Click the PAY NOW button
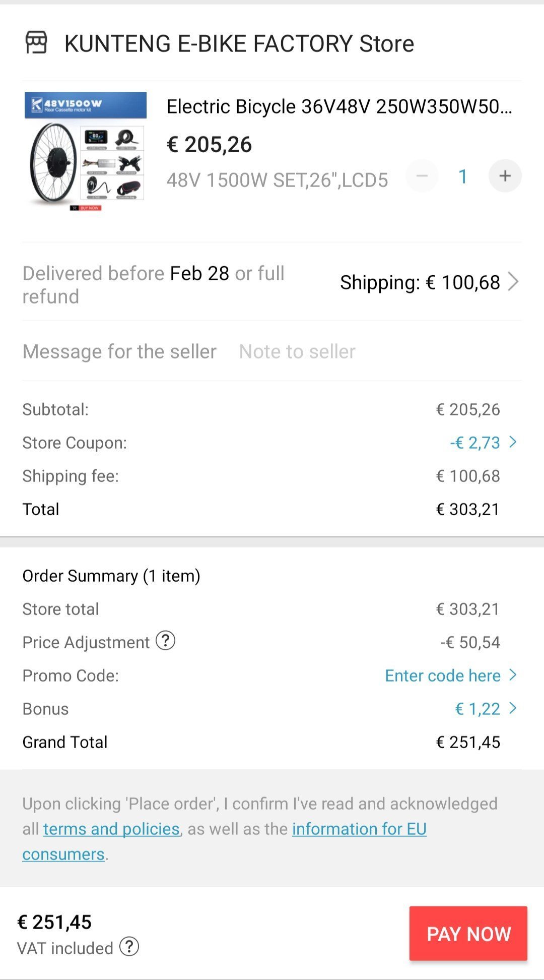The width and height of the screenshot is (544, 980). (468, 934)
